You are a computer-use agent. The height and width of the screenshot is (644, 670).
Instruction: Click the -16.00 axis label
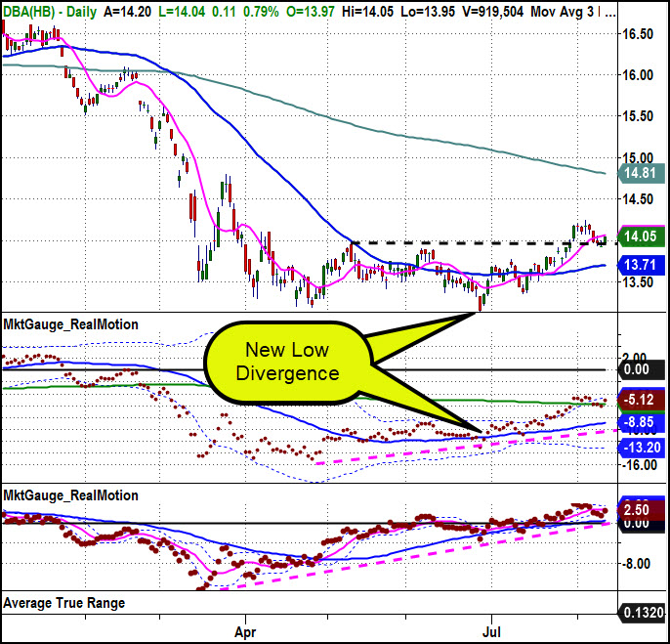(638, 465)
